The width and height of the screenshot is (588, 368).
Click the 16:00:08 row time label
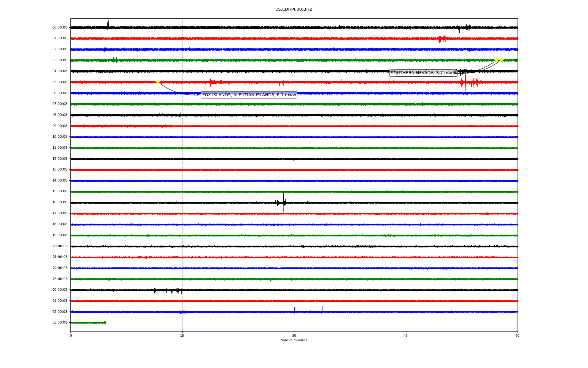point(60,202)
